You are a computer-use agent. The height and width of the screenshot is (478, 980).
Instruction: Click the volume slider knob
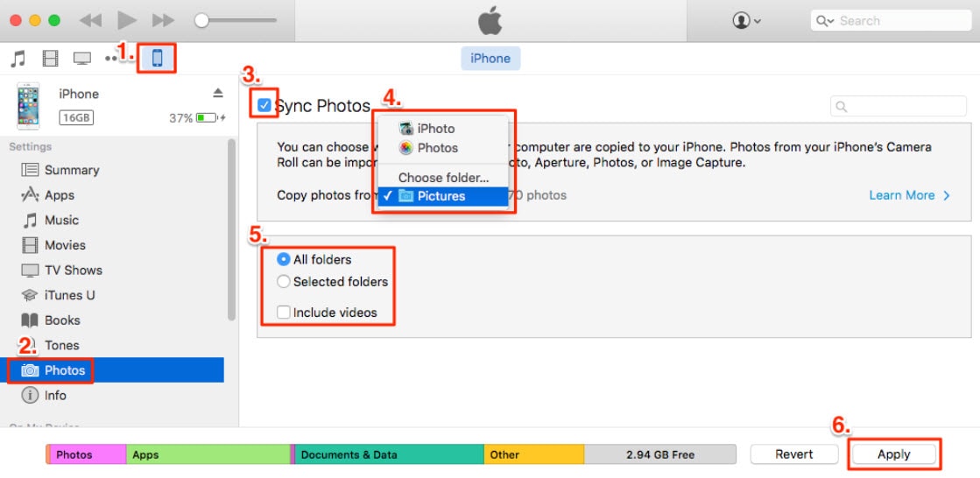[x=202, y=20]
